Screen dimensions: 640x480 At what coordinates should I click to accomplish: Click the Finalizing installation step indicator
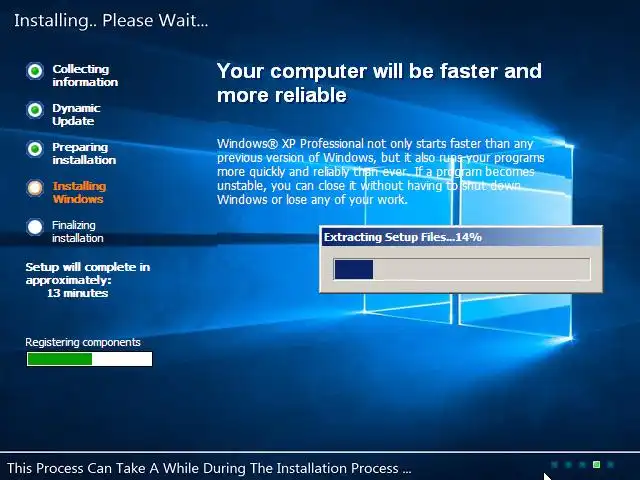[x=35, y=227]
